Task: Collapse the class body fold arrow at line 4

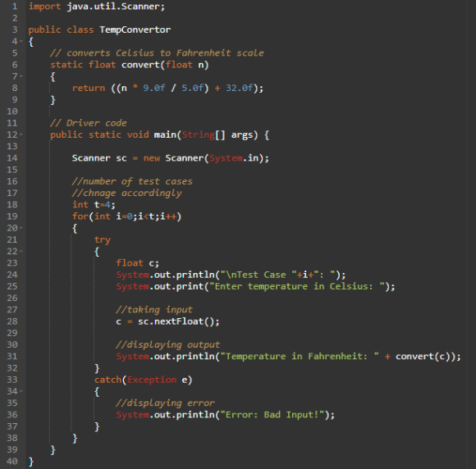Action: (x=21, y=41)
